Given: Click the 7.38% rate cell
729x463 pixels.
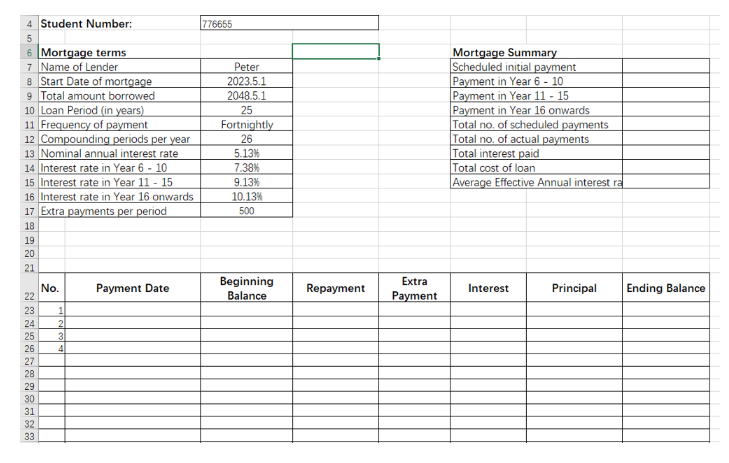Looking at the screenshot, I should pos(246,167).
